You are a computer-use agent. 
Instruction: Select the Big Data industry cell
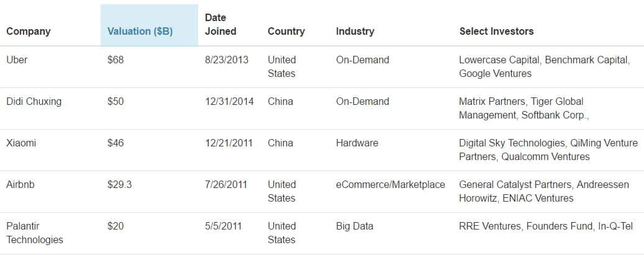point(355,226)
